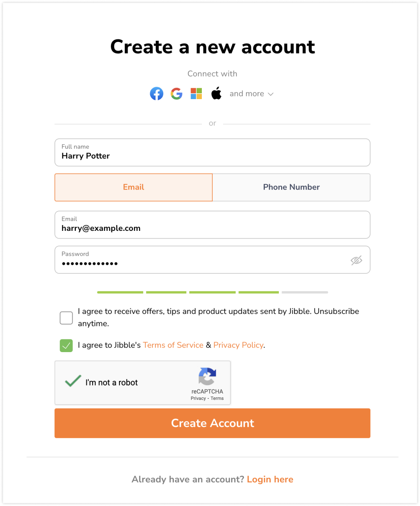Click into the Full name field
Viewport: 420px width, 506px height.
(212, 152)
